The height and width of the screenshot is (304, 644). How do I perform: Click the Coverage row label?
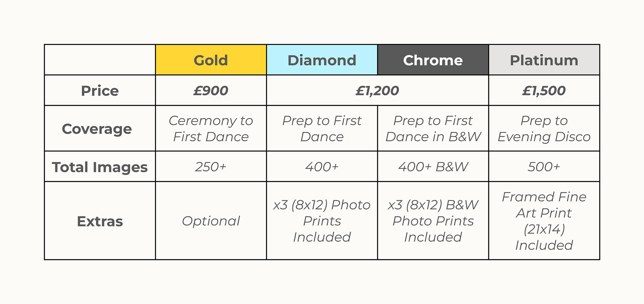97,129
